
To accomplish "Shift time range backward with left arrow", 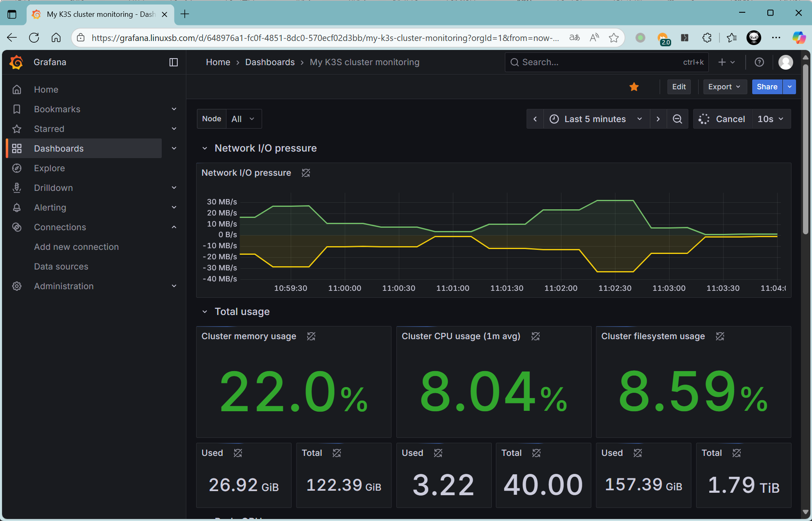I will [x=535, y=119].
